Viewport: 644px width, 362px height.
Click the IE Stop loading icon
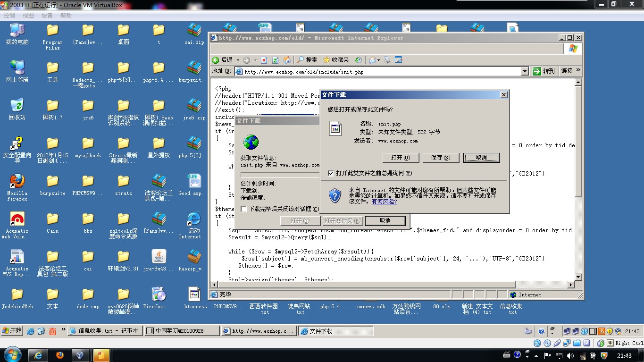pos(264,60)
